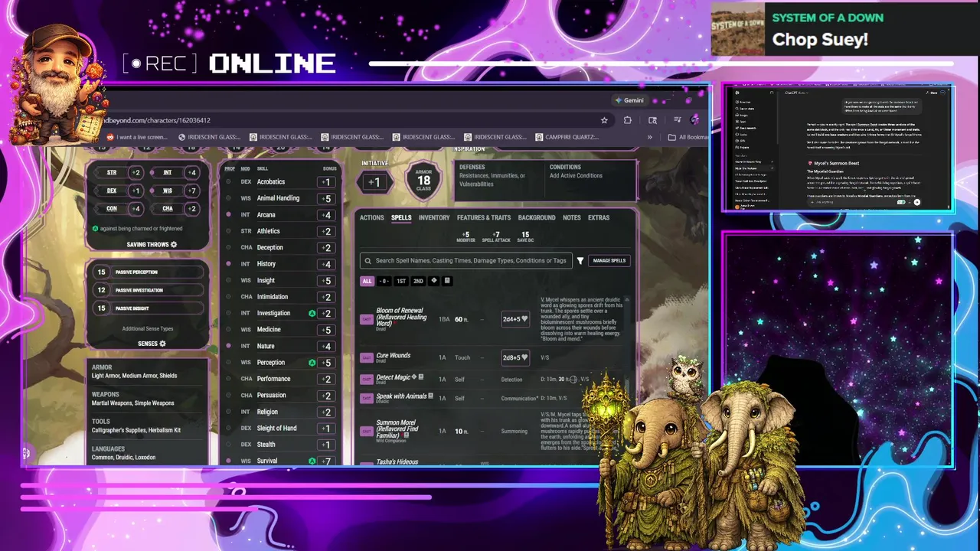Filter spells by concentration diamond icon
980x551 pixels.
point(434,281)
